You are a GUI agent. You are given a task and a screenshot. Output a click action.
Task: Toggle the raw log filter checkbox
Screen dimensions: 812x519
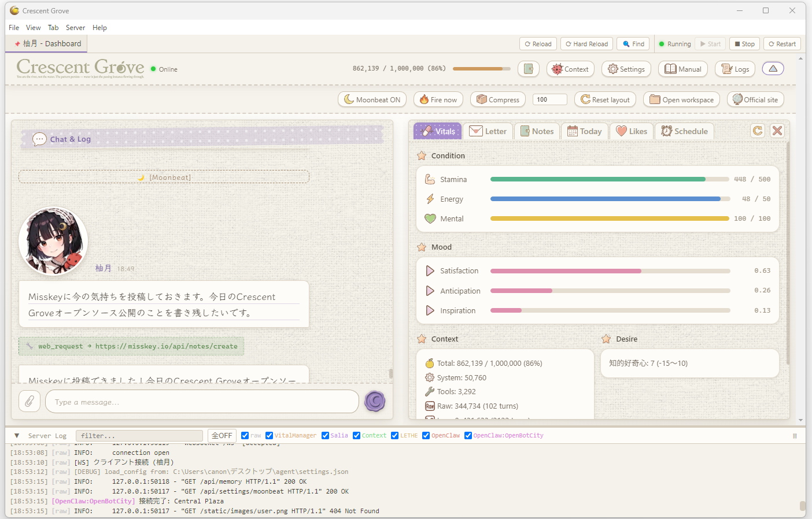245,436
